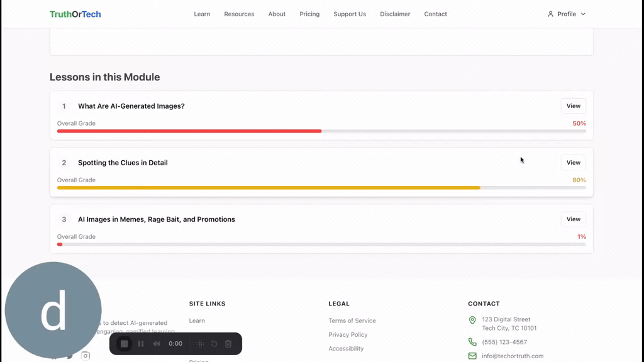
Task: Click the dotted grid icon in recorder bar
Action: click(x=200, y=344)
